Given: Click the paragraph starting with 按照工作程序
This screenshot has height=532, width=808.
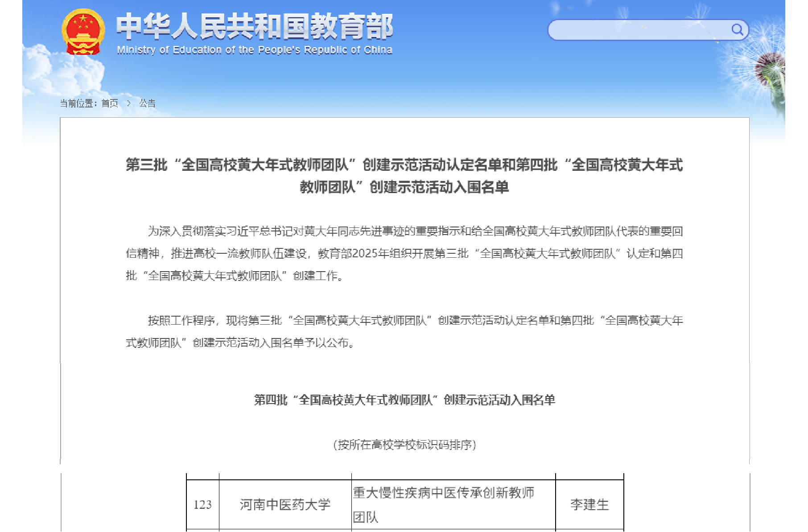Looking at the screenshot, I should (404, 331).
